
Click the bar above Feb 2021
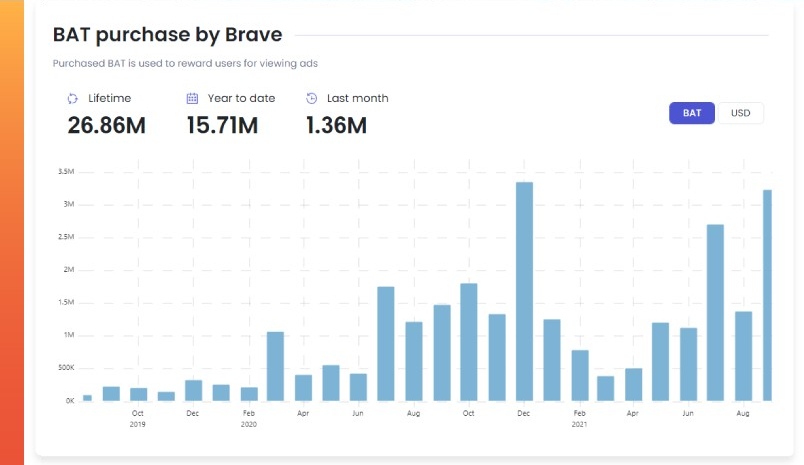click(580, 376)
